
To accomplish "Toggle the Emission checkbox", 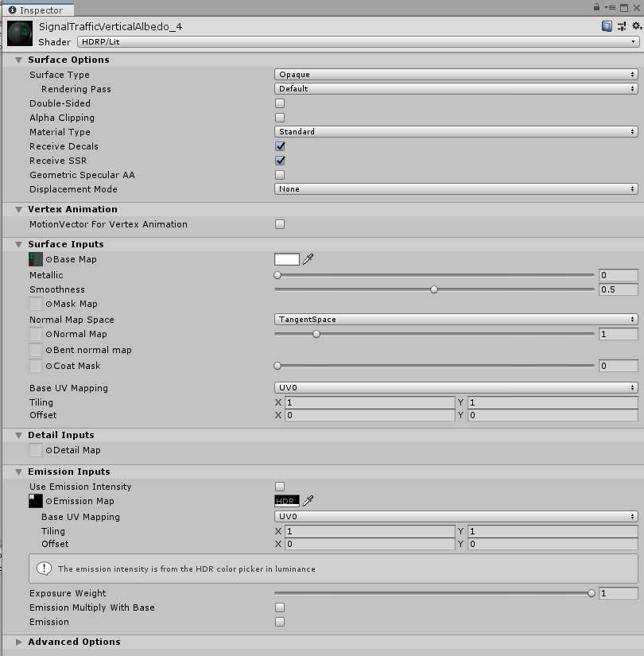I will click(280, 622).
